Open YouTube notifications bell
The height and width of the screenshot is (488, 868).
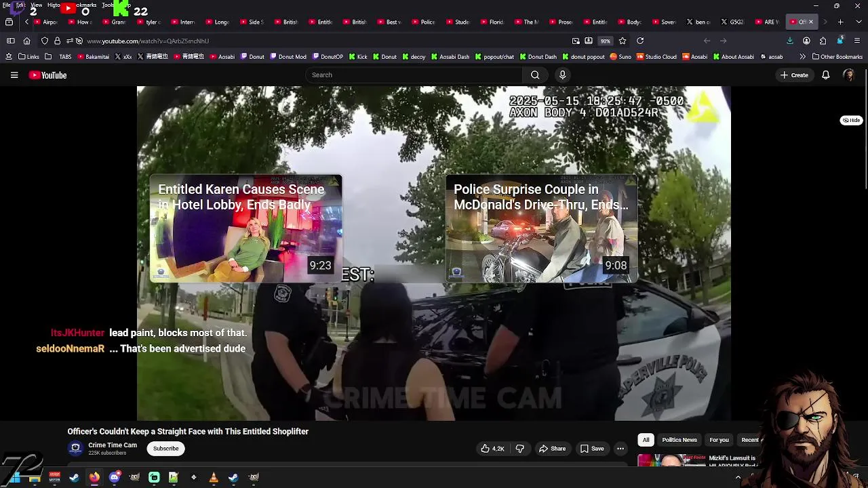(825, 75)
